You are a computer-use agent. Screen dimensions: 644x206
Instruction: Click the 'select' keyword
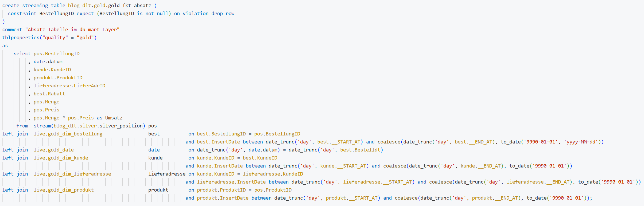(x=22, y=54)
